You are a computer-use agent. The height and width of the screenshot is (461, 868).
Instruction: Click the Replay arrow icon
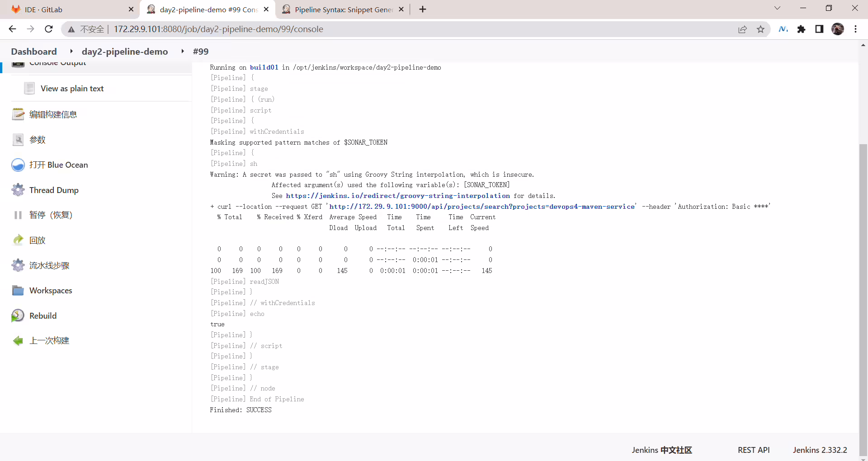click(18, 240)
